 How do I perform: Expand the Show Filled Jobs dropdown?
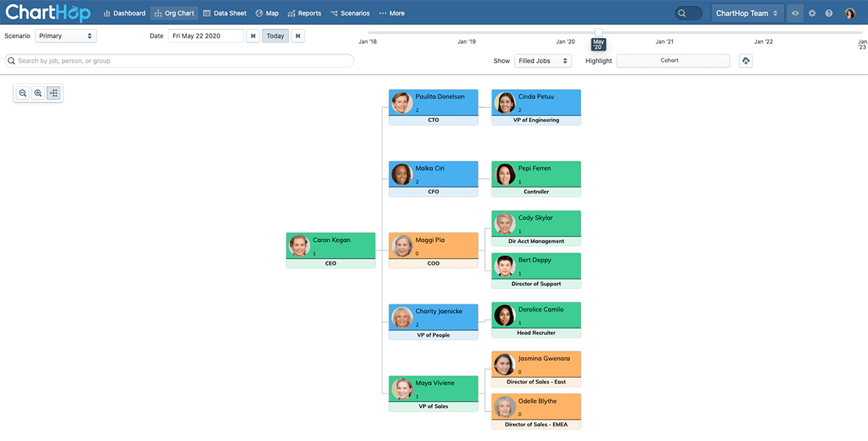542,61
